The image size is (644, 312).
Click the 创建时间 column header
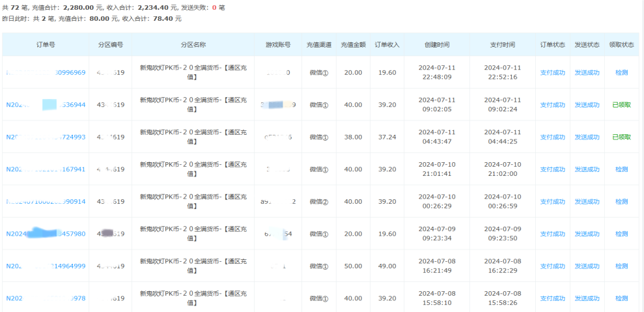(437, 45)
